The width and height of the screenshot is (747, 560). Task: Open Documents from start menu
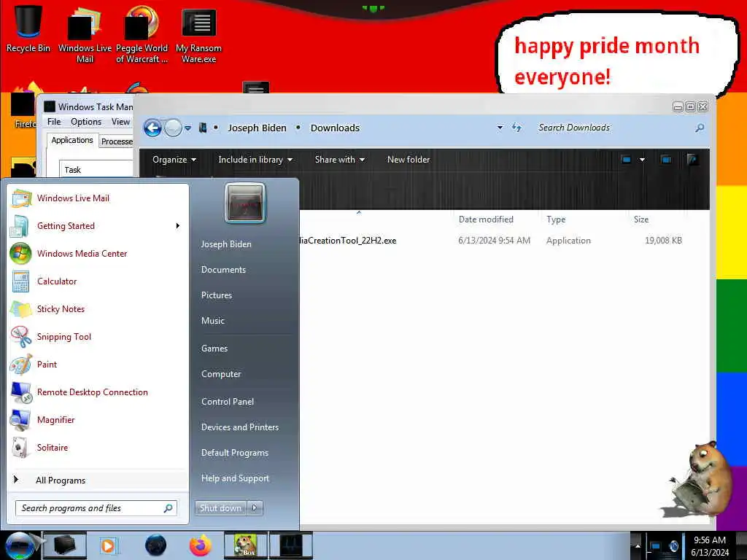click(223, 270)
